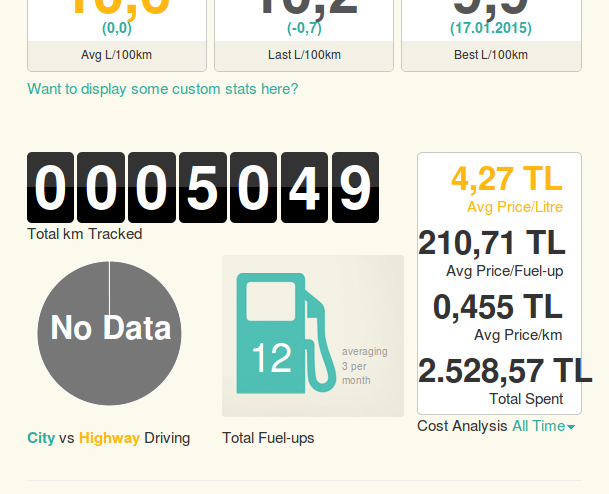Click the Best L/100km label
Screen dimensions: 609x494
coord(491,55)
